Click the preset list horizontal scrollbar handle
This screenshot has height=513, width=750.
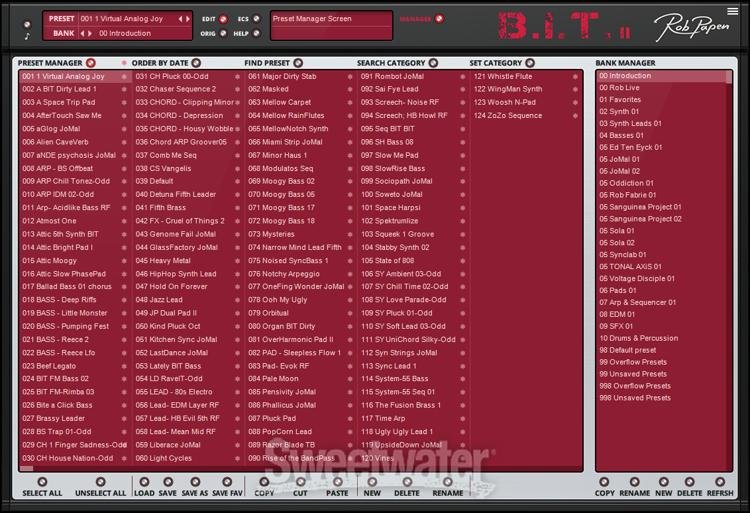tap(26, 469)
